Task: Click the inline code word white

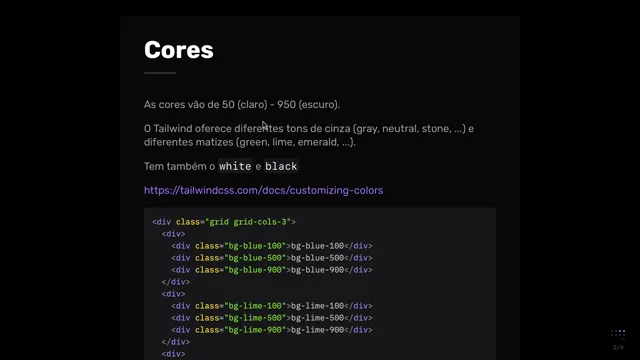Action: pyautogui.click(x=235, y=166)
